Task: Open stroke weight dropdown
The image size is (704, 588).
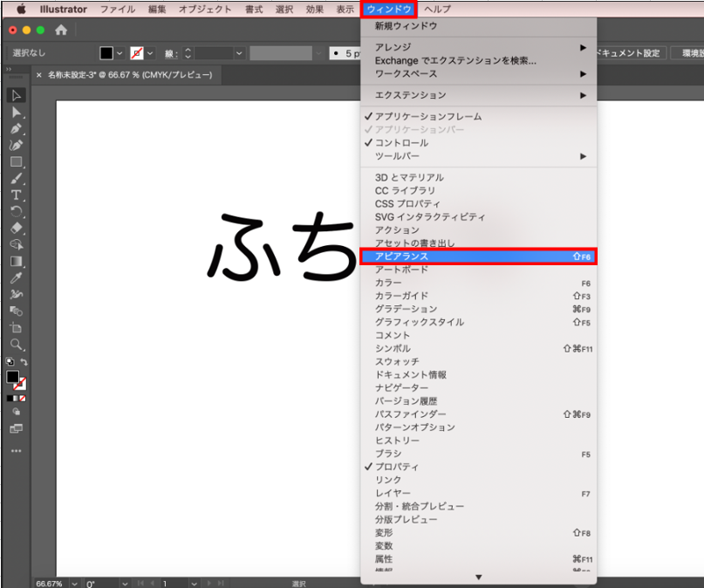Action: pyautogui.click(x=239, y=53)
